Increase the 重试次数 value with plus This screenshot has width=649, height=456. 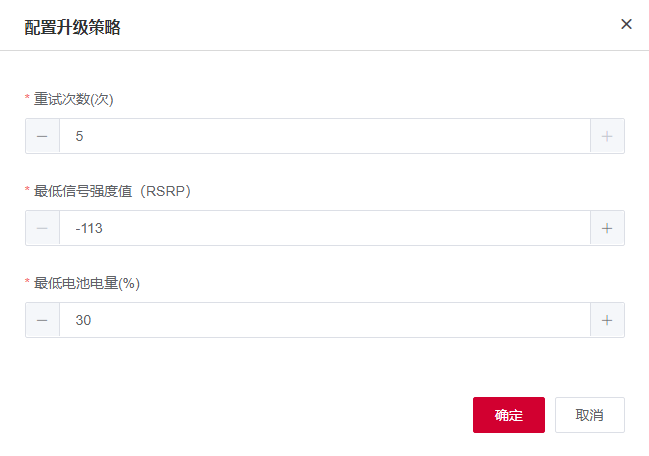607,136
